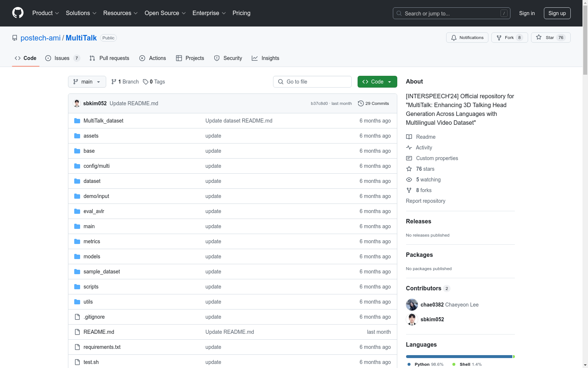The width and height of the screenshot is (588, 368).
Task: Click the eval_avlr folder icon
Action: tap(77, 211)
